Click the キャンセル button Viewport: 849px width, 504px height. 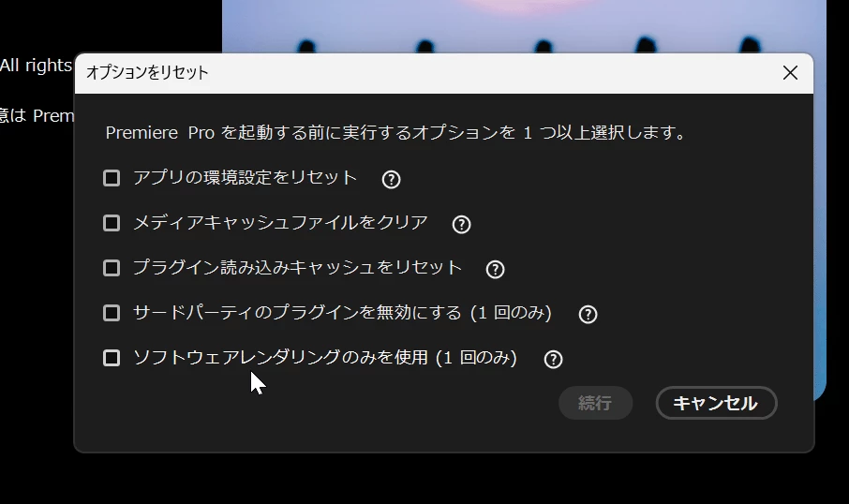[x=716, y=403]
